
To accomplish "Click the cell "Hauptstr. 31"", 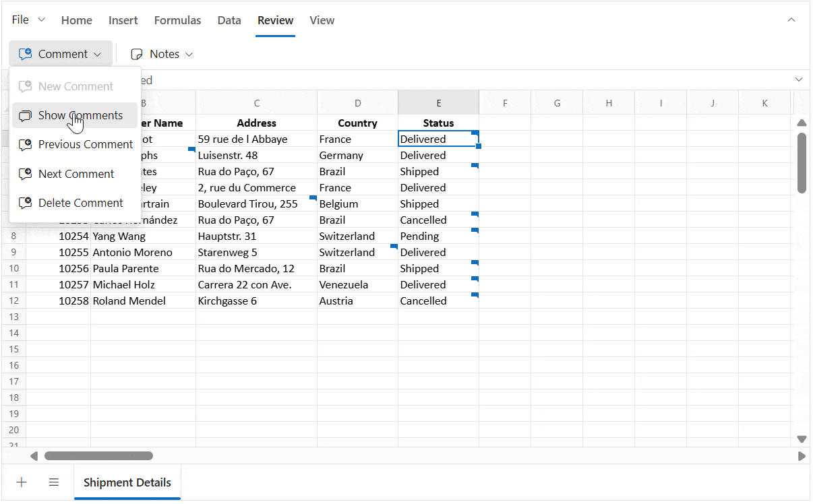I will (x=257, y=236).
